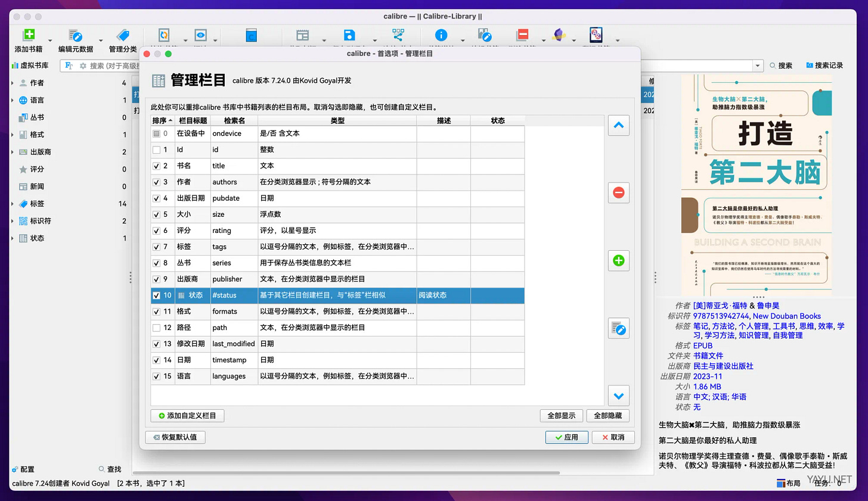Image resolution: width=868 pixels, height=501 pixels.
Task: Open Manage categories (管理分类) tag icon
Action: [123, 35]
